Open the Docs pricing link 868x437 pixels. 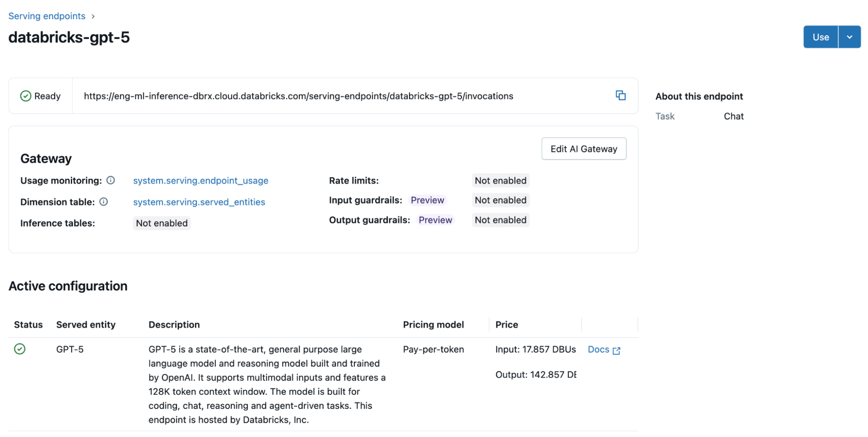coord(598,349)
